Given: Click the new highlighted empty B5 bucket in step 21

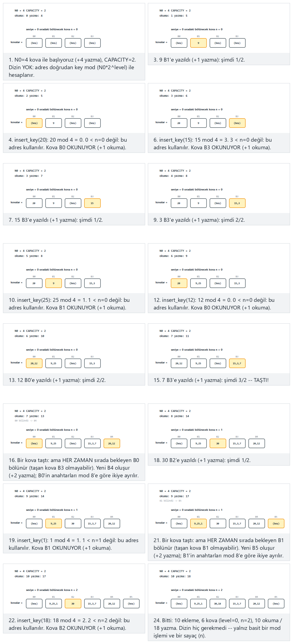Looking at the screenshot, I should (276, 524).
